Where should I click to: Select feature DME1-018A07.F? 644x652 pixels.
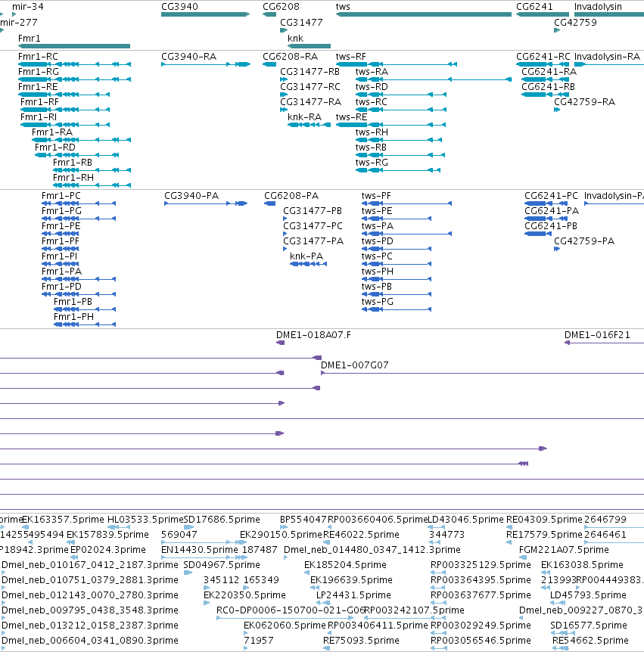coord(281,343)
